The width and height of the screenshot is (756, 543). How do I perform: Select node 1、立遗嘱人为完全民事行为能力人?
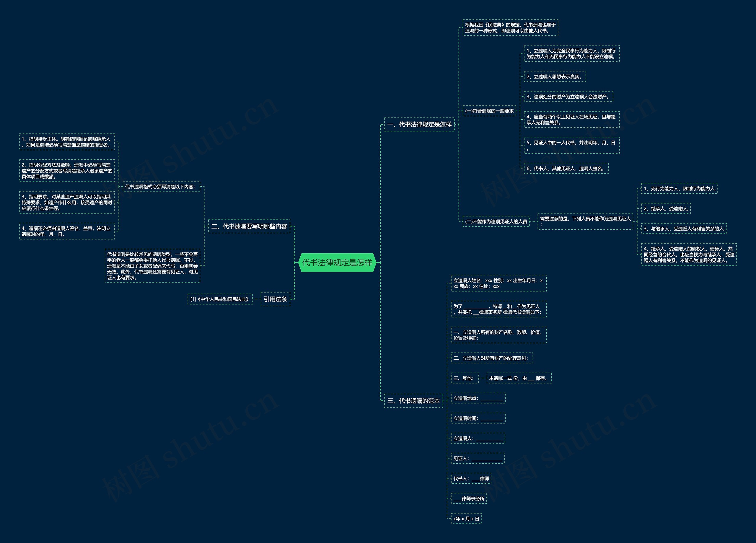pos(572,54)
